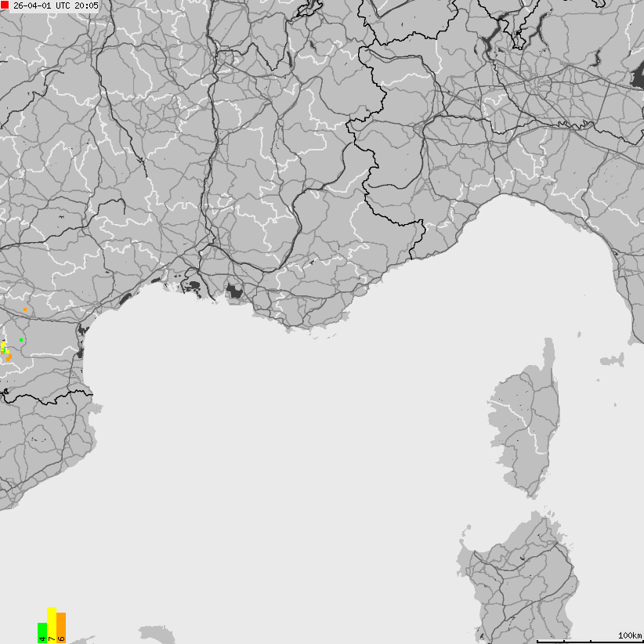The width and height of the screenshot is (644, 644).
Task: Select the green strike marker on the map
Action: (20, 339)
